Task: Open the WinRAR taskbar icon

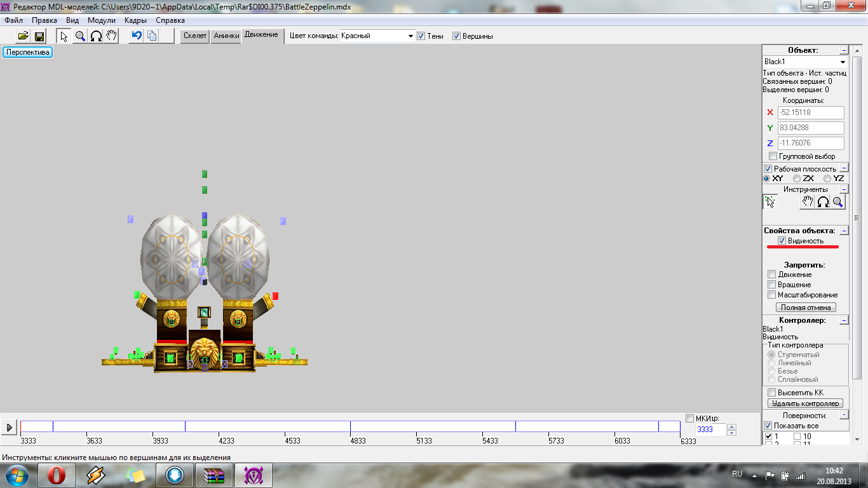Action: click(x=214, y=475)
